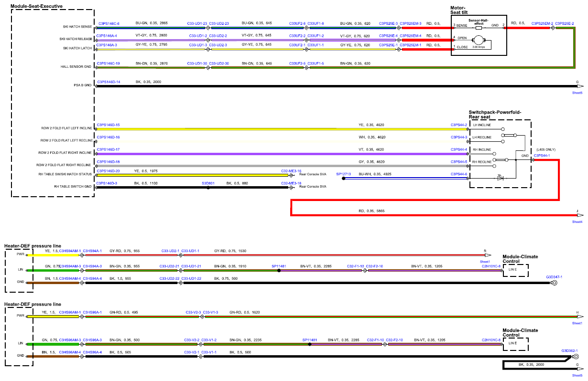
Task: Select the C3PS44-1 connector label
Action: pyautogui.click(x=542, y=155)
